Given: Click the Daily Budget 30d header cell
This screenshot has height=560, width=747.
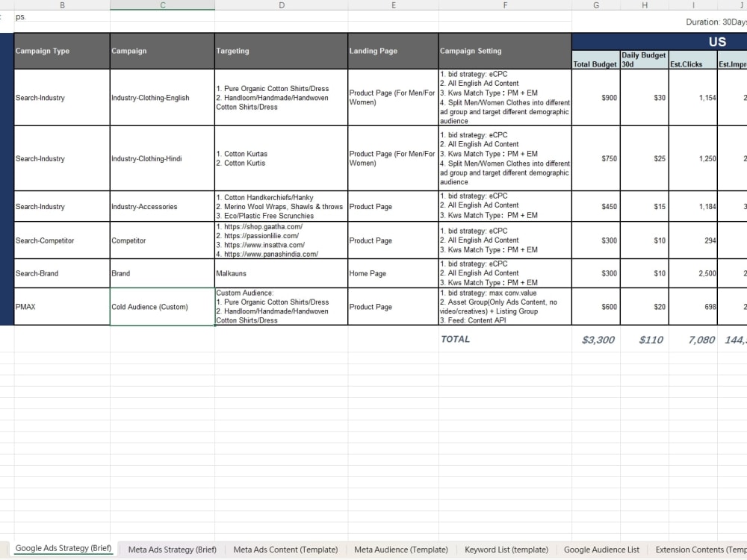Looking at the screenshot, I should coord(645,60).
